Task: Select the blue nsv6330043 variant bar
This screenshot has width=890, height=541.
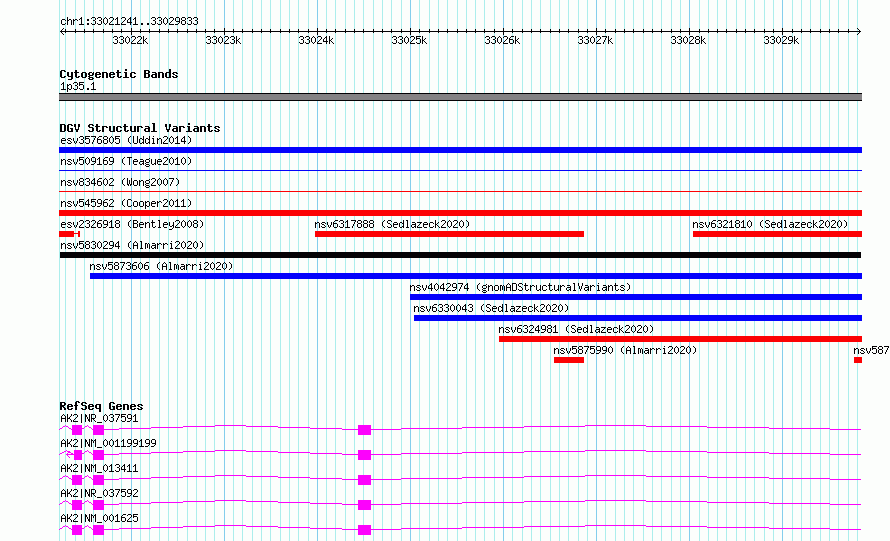Action: click(x=638, y=318)
